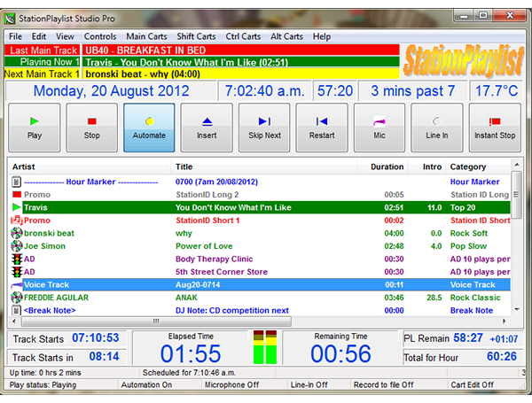Toggle the Line In button
The height and width of the screenshot is (403, 532).
tap(437, 128)
